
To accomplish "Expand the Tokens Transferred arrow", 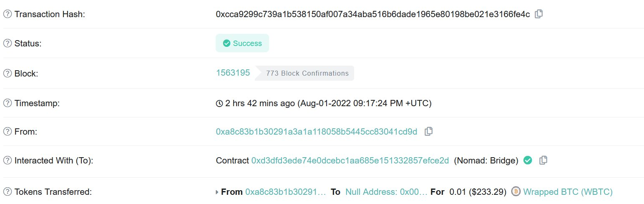I will tap(217, 192).
